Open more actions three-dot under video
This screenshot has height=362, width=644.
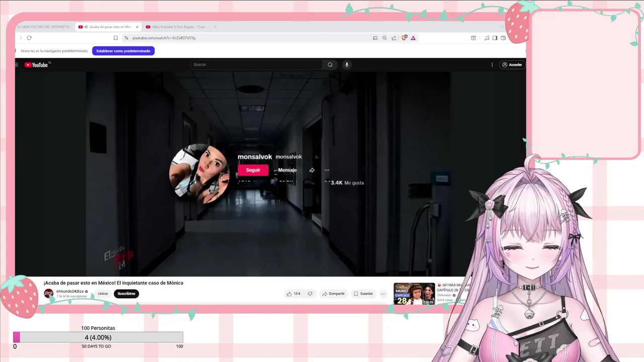[383, 294]
